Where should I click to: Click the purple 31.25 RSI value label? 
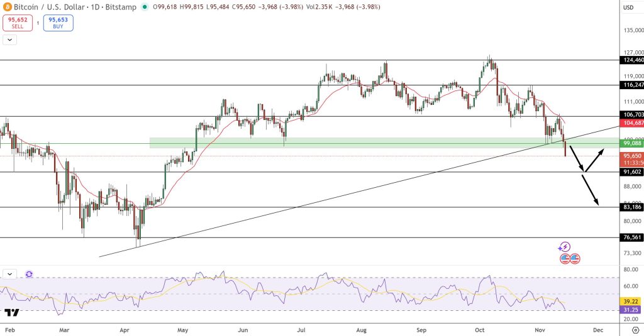[x=631, y=310]
